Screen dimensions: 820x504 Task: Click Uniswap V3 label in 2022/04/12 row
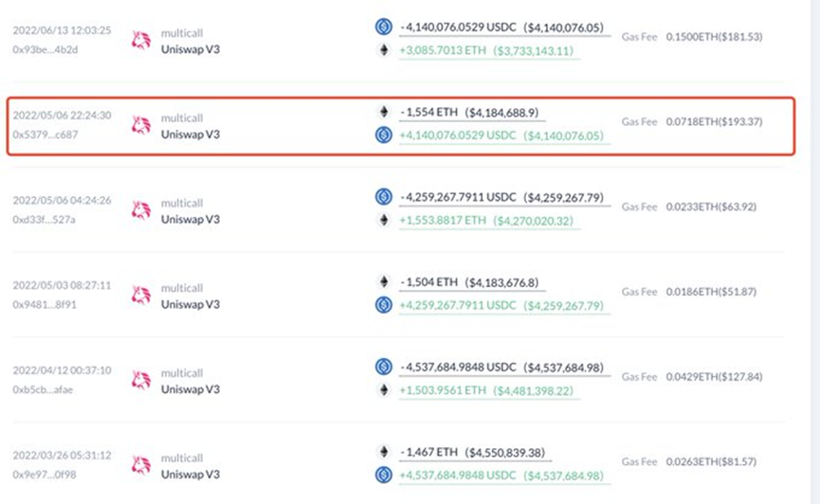[190, 388]
